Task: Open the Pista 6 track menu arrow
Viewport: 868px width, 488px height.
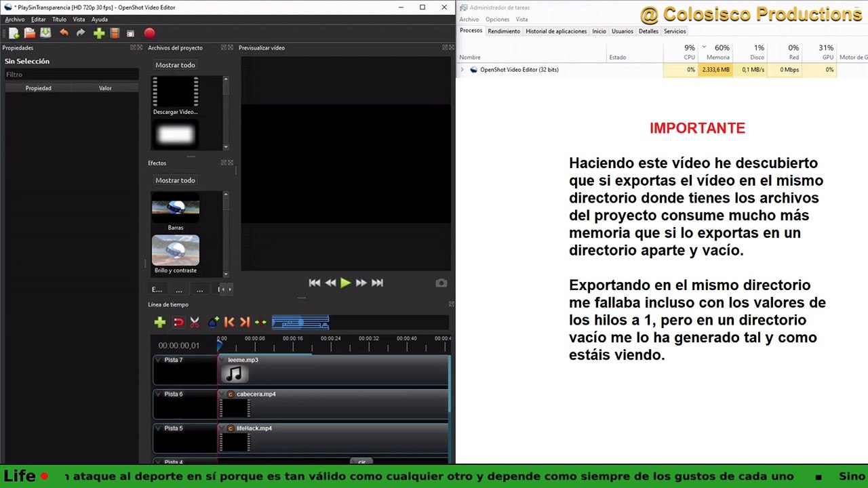Action: point(158,394)
